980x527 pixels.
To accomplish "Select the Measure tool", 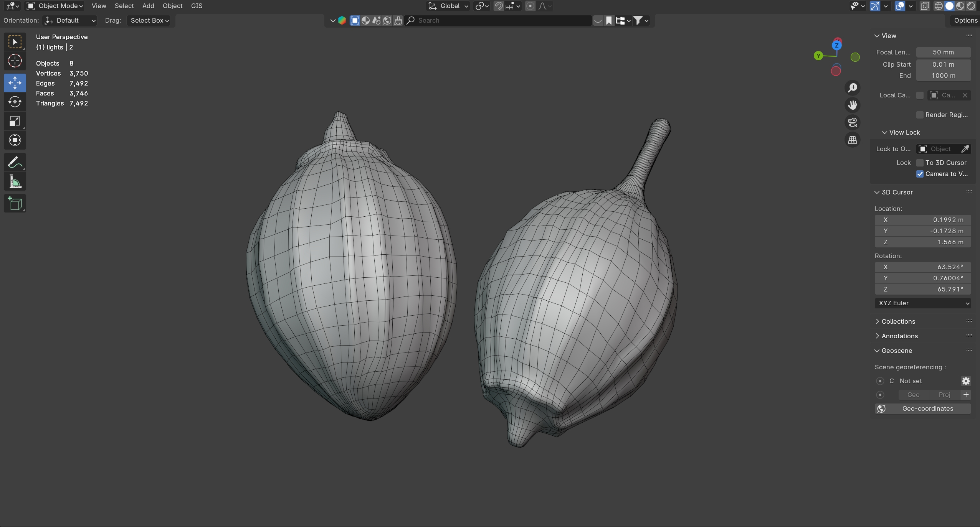I will click(x=15, y=182).
